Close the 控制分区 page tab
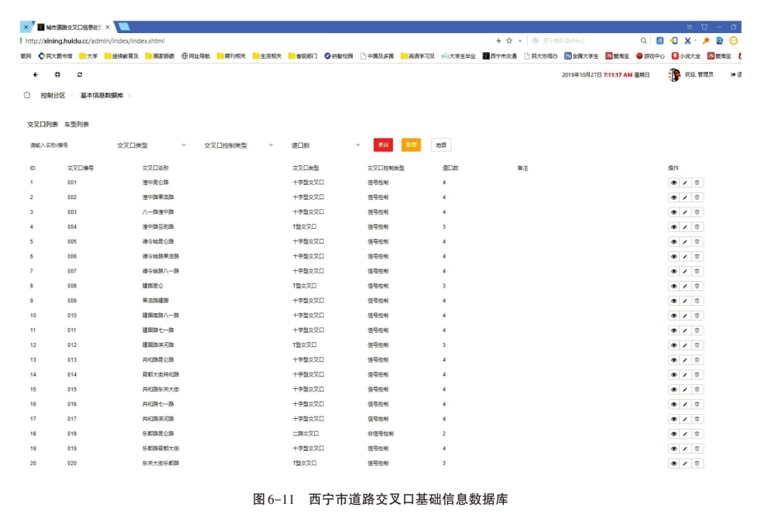Viewport: 760px width, 532px height. click(71, 96)
